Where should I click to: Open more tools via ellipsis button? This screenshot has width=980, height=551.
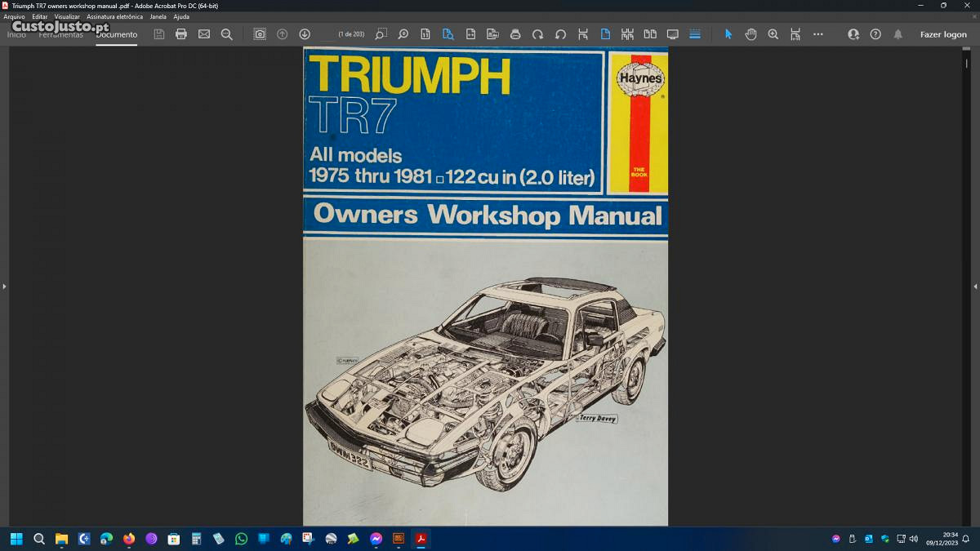pyautogui.click(x=817, y=34)
